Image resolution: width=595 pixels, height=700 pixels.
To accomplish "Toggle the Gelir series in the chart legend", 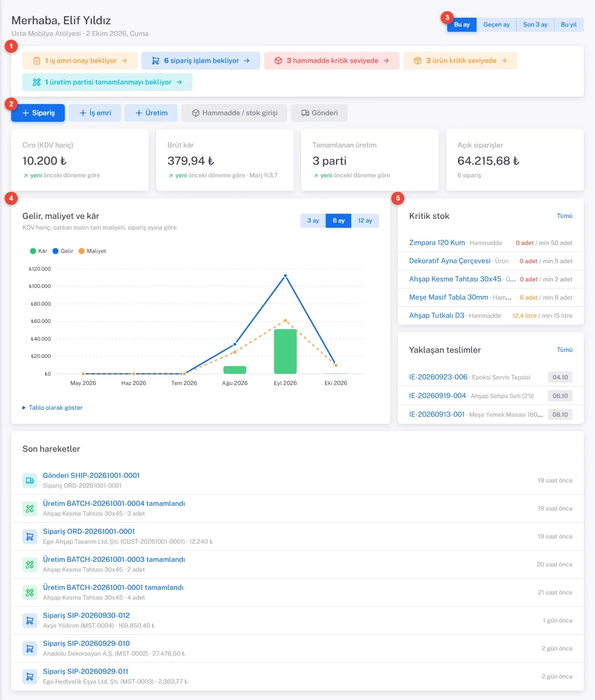I will point(63,251).
